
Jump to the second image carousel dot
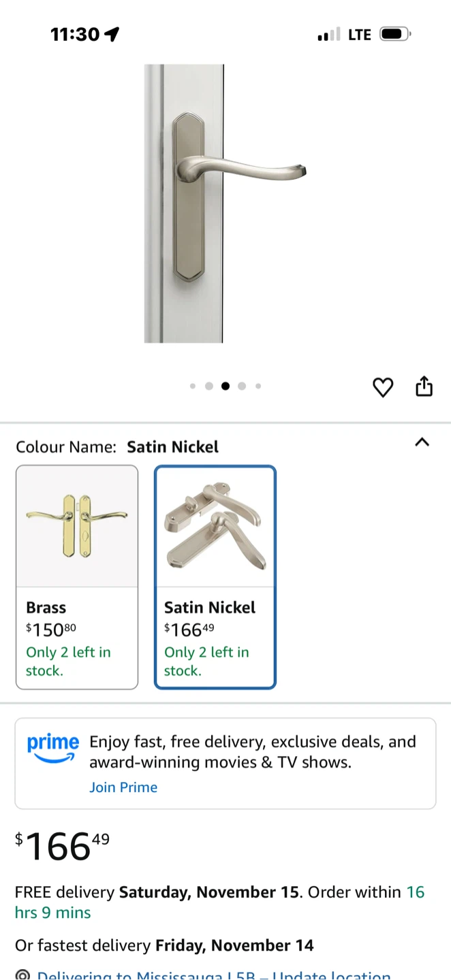pos(209,386)
